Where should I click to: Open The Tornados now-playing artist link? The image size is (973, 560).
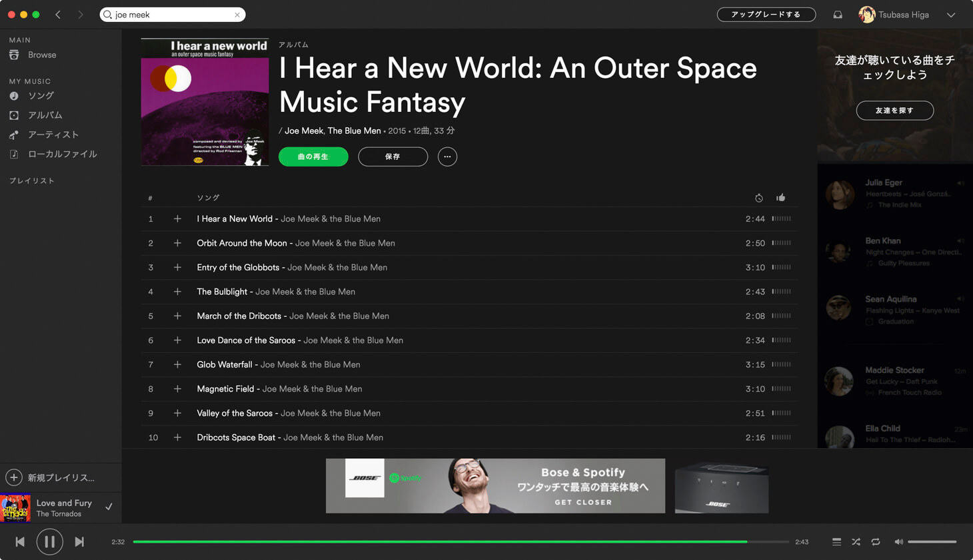(59, 514)
